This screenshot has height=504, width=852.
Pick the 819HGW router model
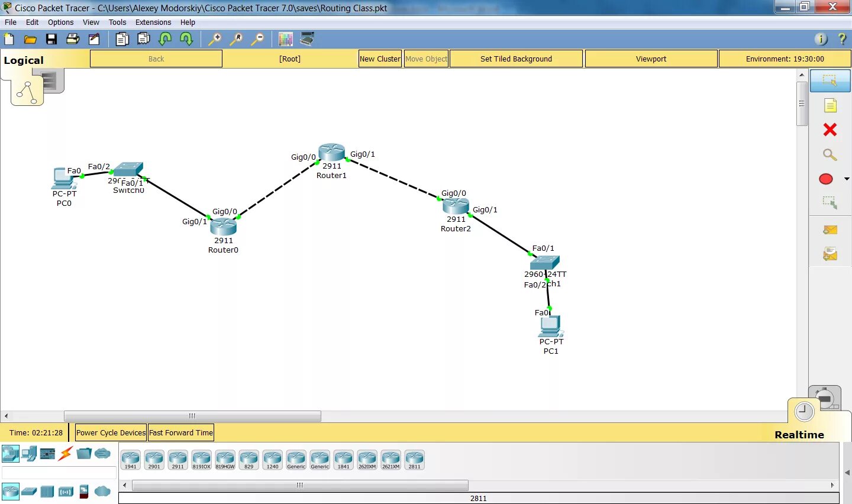pos(225,460)
